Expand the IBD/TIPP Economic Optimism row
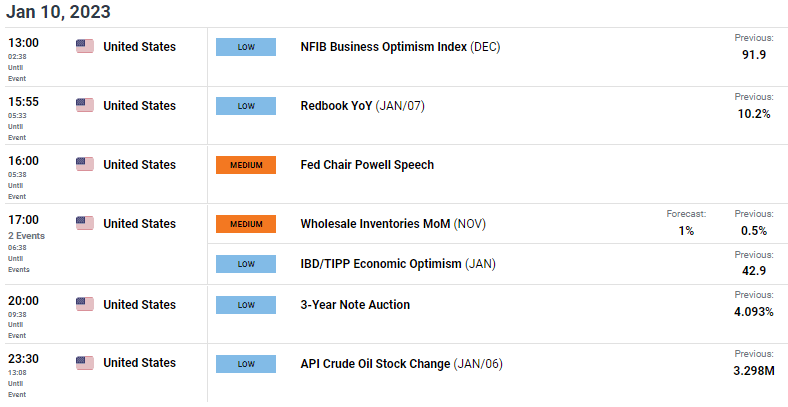 pos(398,264)
